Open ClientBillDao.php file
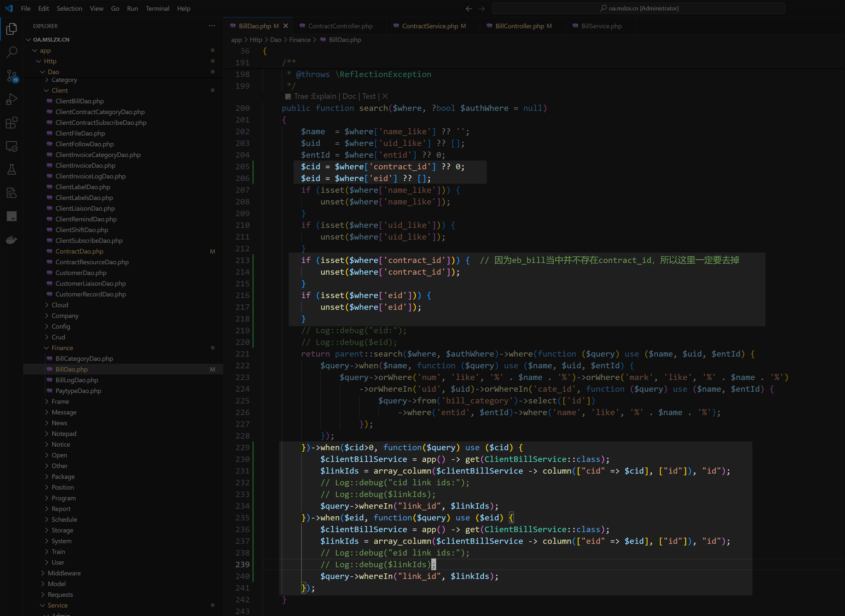Image resolution: width=845 pixels, height=616 pixels. pyautogui.click(x=79, y=101)
